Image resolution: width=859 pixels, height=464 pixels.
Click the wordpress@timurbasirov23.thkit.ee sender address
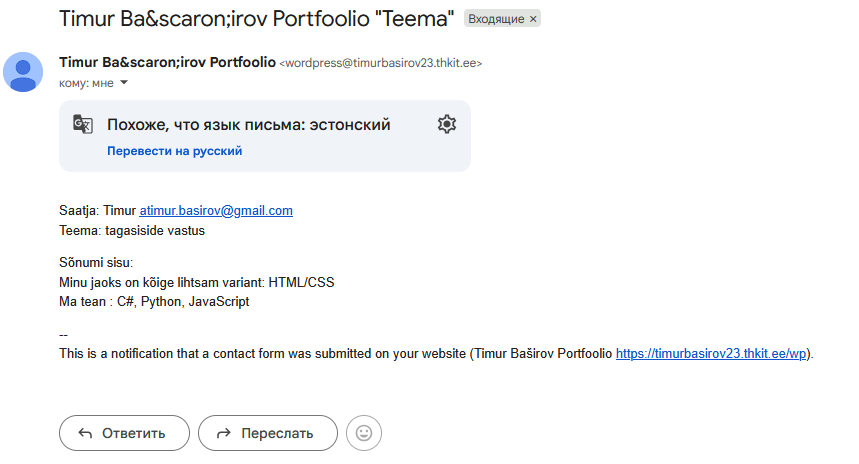click(x=381, y=63)
